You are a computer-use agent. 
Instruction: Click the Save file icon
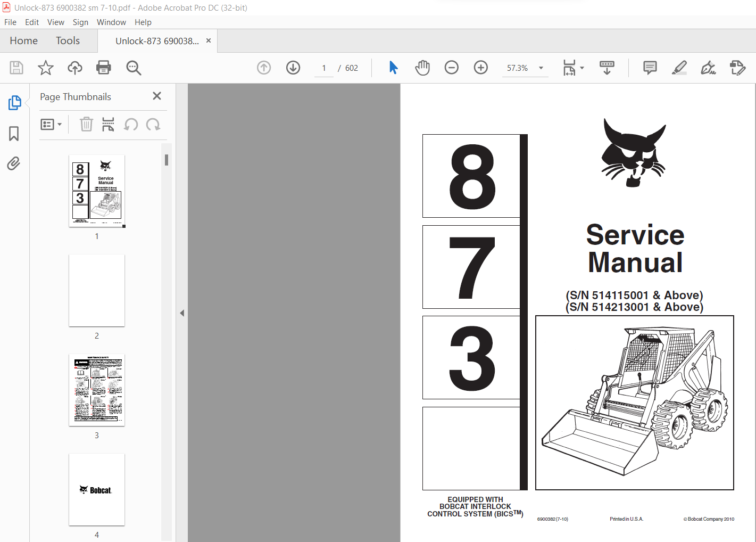point(16,68)
